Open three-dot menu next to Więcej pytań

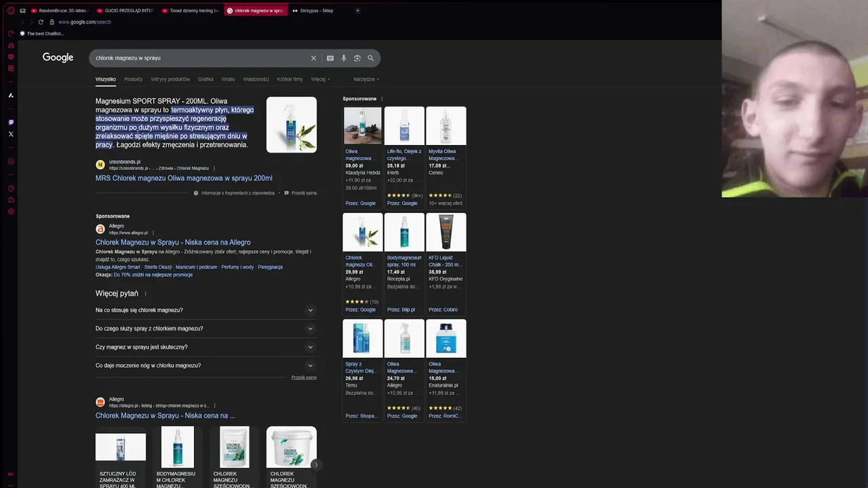click(x=145, y=293)
